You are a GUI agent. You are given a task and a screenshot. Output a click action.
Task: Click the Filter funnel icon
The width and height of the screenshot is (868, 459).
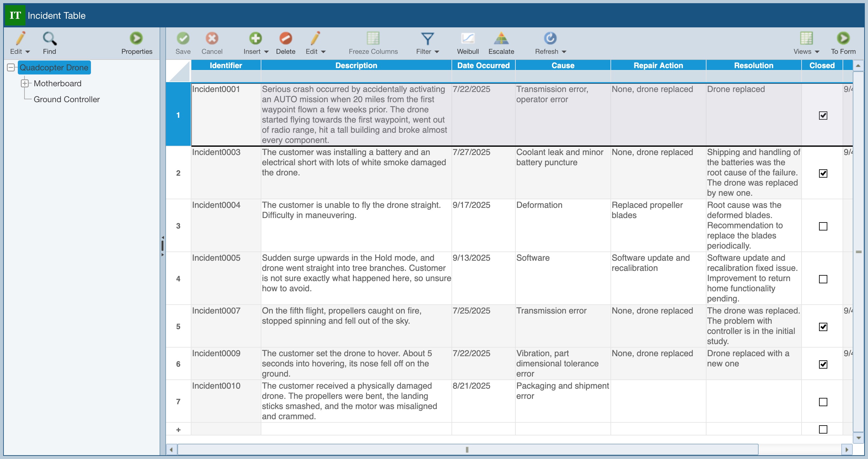coord(427,39)
